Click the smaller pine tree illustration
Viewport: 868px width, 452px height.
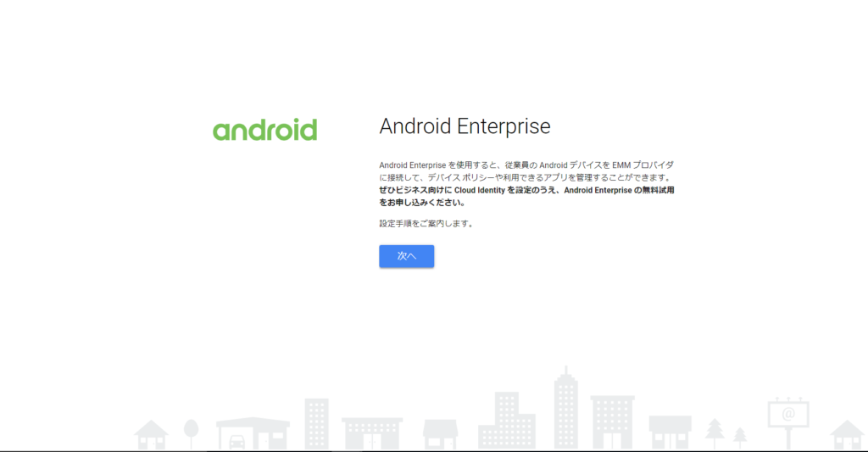[x=740, y=438]
